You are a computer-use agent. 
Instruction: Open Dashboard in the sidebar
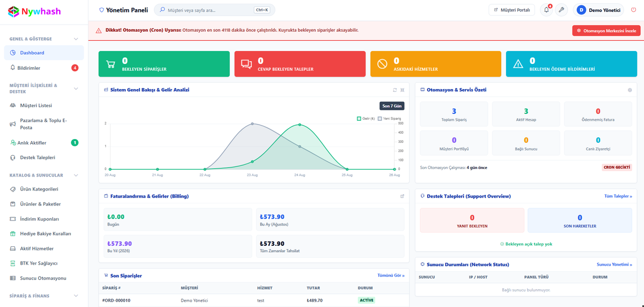[44, 53]
